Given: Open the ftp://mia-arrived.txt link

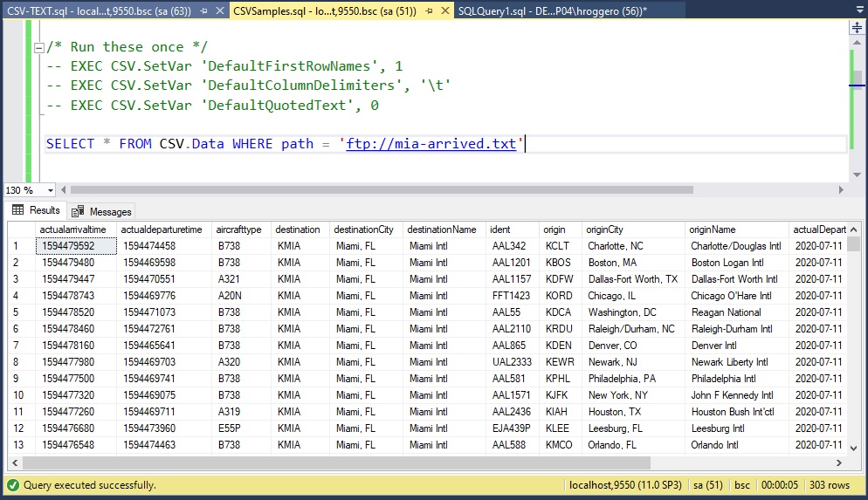Looking at the screenshot, I should click(431, 144).
